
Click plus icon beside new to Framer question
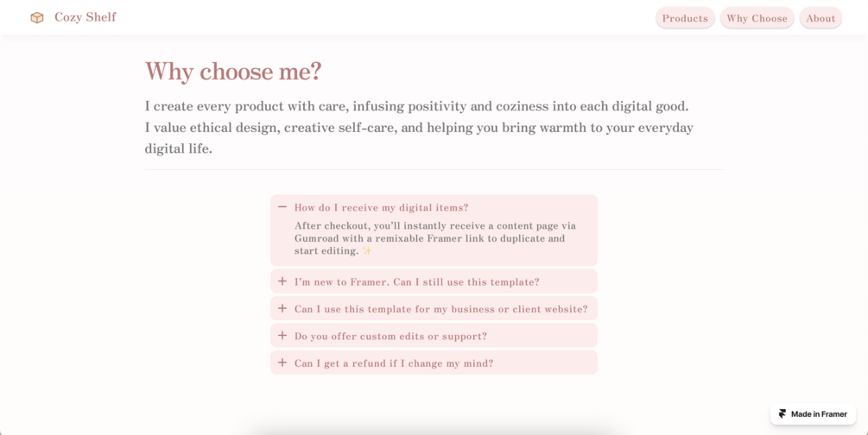(282, 281)
